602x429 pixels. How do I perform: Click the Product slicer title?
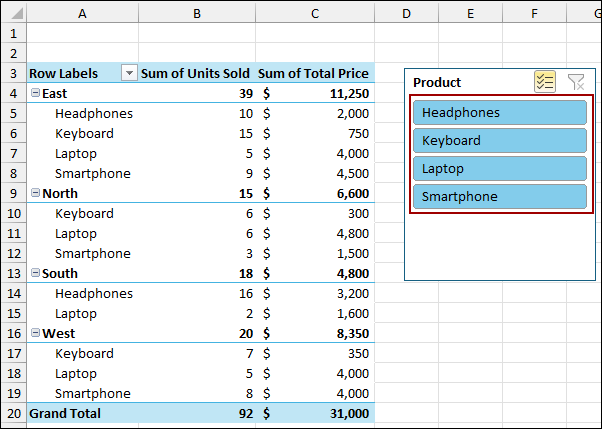coord(437,82)
